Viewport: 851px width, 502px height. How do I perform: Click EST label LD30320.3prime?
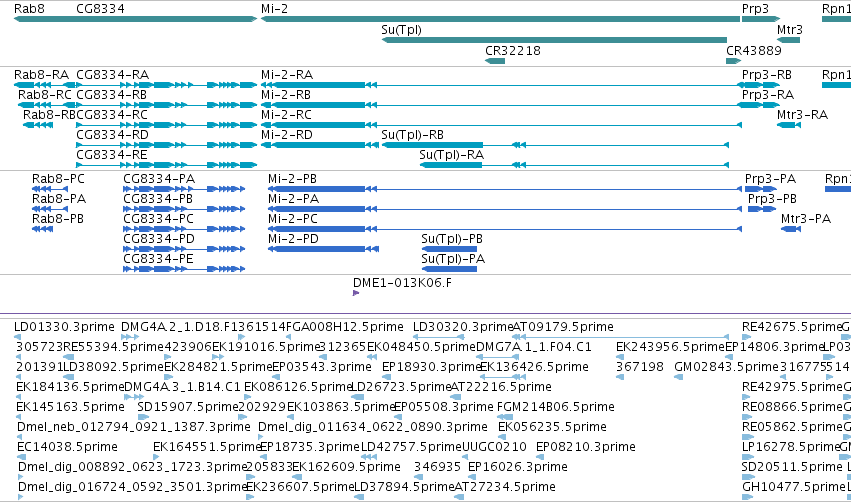coord(463,327)
